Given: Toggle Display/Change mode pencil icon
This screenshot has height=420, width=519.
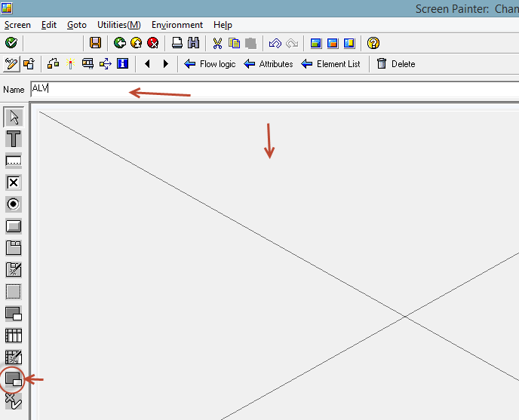Looking at the screenshot, I should pos(11,64).
